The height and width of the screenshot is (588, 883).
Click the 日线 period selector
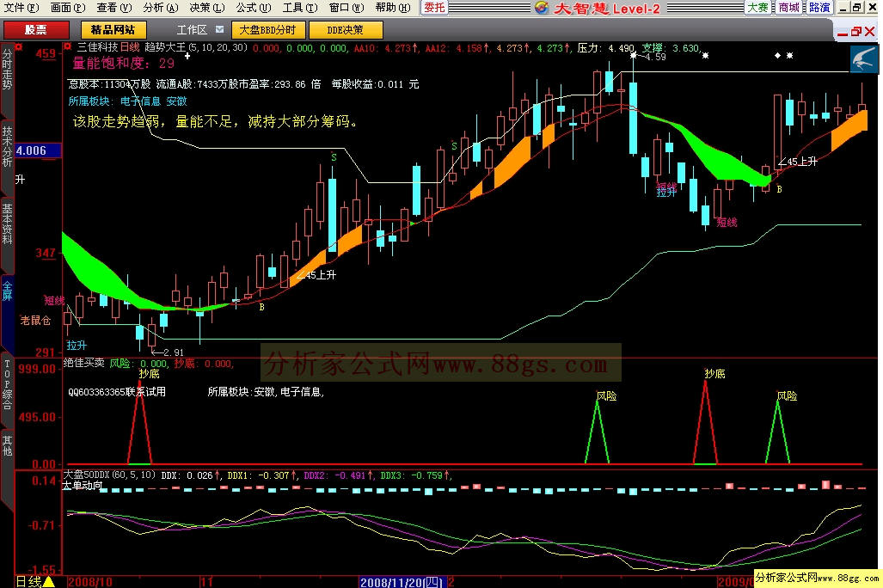pyautogui.click(x=28, y=582)
